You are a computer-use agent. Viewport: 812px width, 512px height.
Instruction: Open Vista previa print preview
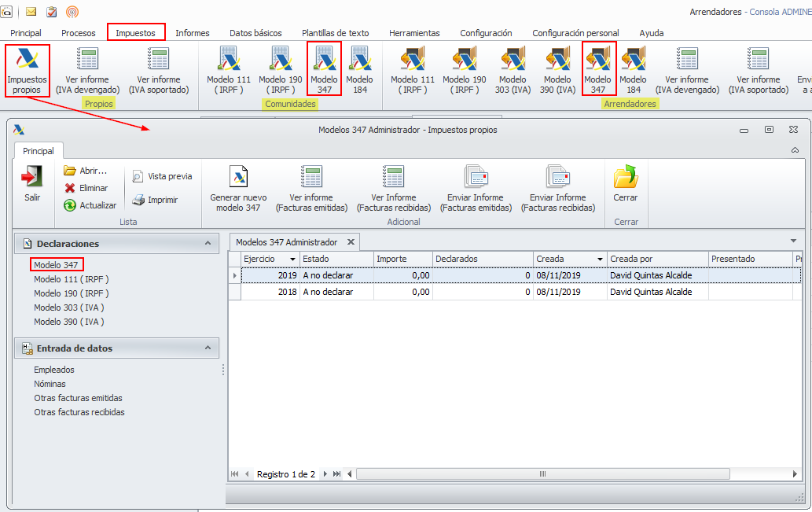pos(162,176)
